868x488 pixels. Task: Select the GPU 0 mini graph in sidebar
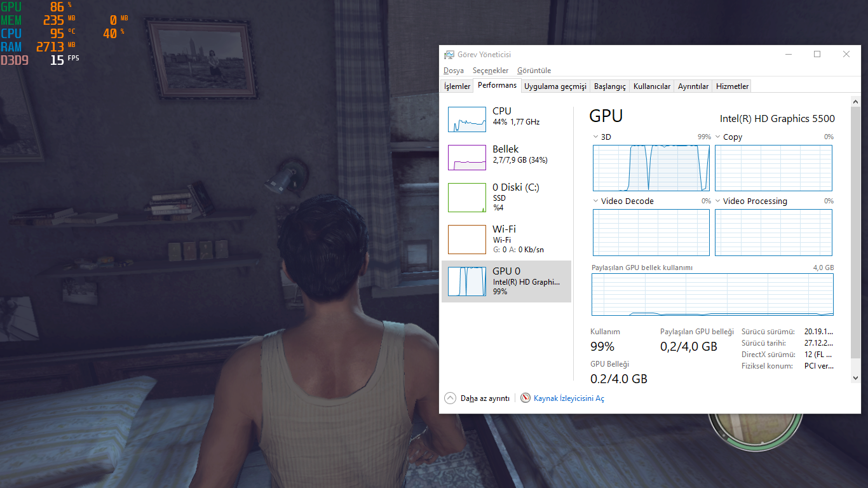pos(467,281)
